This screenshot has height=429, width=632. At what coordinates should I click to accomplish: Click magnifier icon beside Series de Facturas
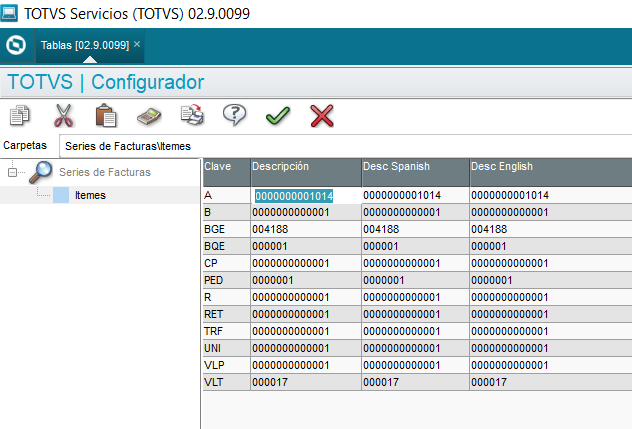click(x=41, y=172)
